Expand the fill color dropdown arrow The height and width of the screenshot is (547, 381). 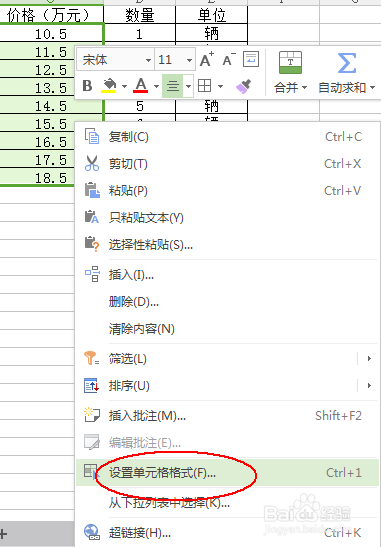tap(124, 86)
